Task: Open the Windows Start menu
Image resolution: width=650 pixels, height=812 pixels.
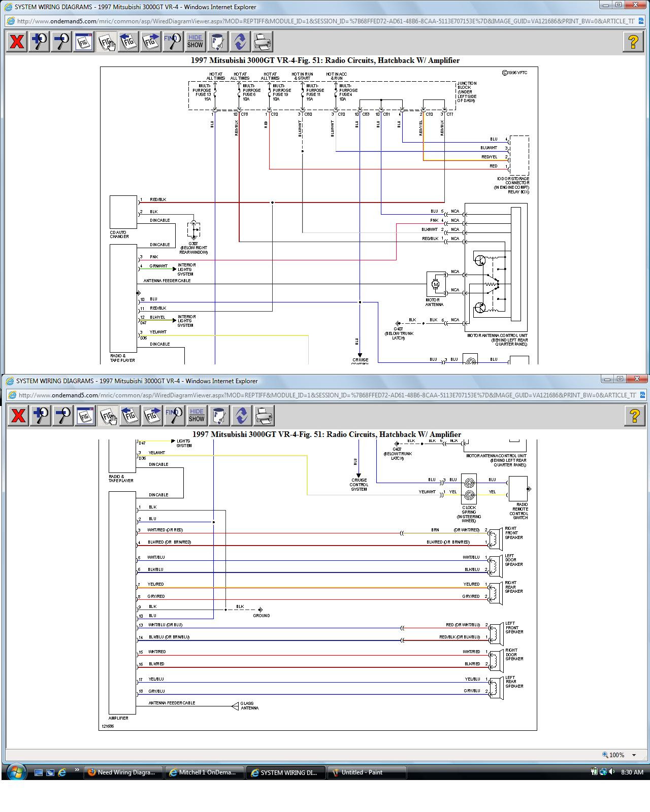Action: (x=17, y=772)
